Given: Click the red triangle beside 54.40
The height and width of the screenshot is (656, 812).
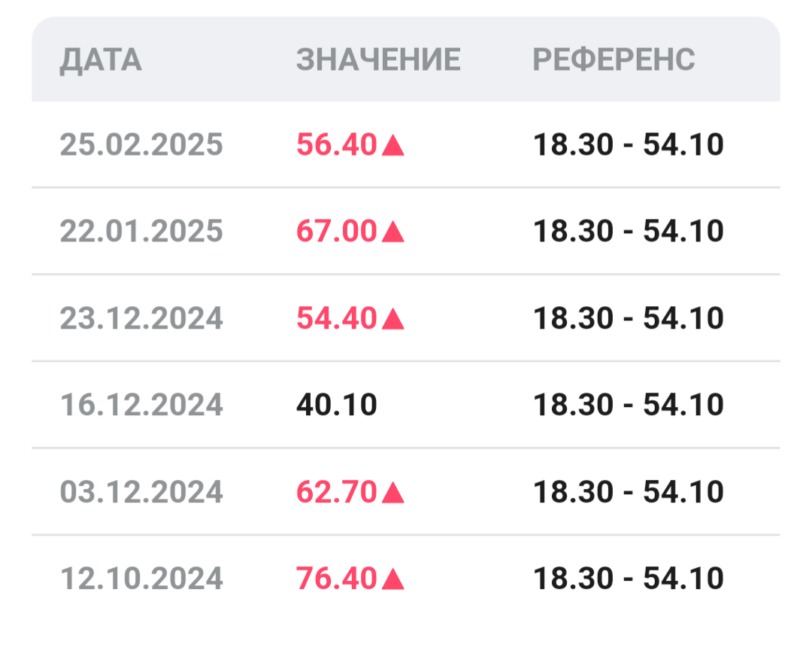Looking at the screenshot, I should (x=393, y=320).
